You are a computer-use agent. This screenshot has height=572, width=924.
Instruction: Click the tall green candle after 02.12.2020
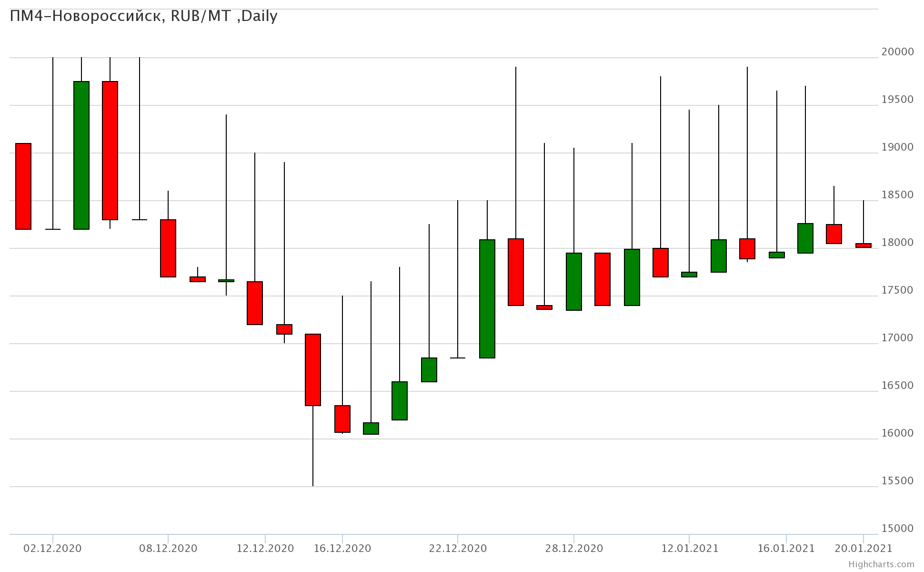point(81,155)
